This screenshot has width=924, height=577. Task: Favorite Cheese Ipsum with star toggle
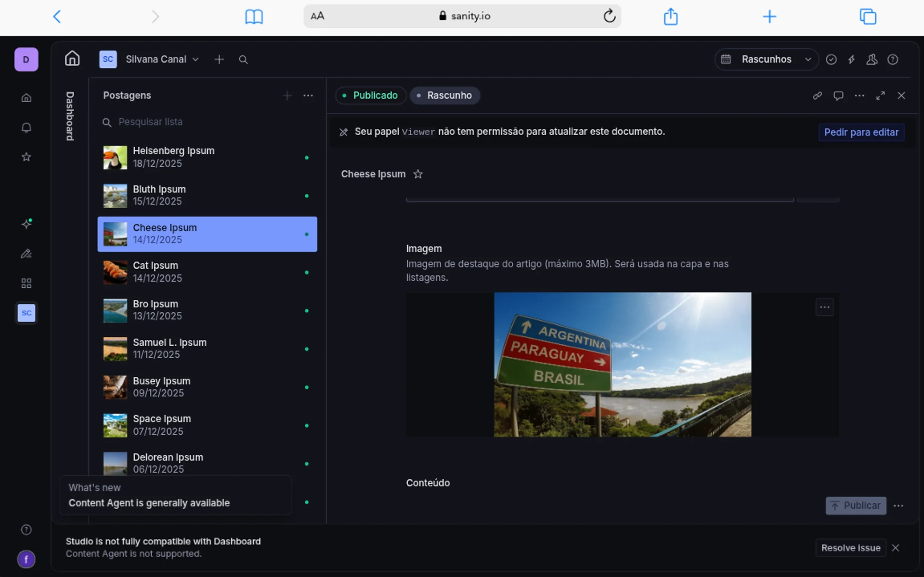(418, 174)
